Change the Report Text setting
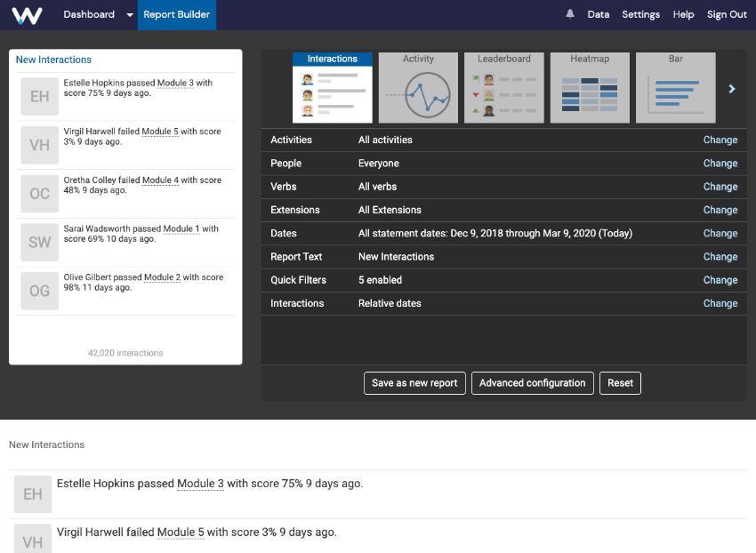756x553 pixels. point(720,257)
